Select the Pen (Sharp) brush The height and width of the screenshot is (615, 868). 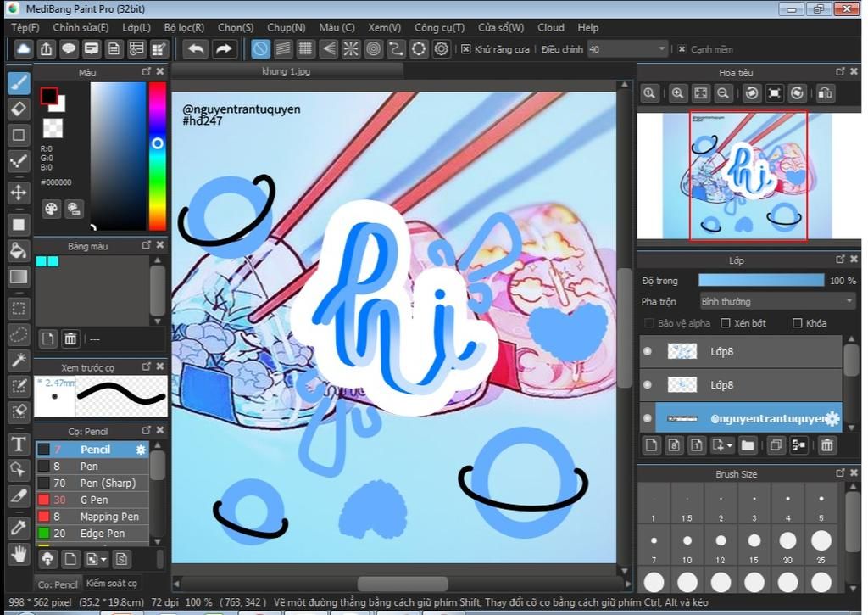pos(92,483)
